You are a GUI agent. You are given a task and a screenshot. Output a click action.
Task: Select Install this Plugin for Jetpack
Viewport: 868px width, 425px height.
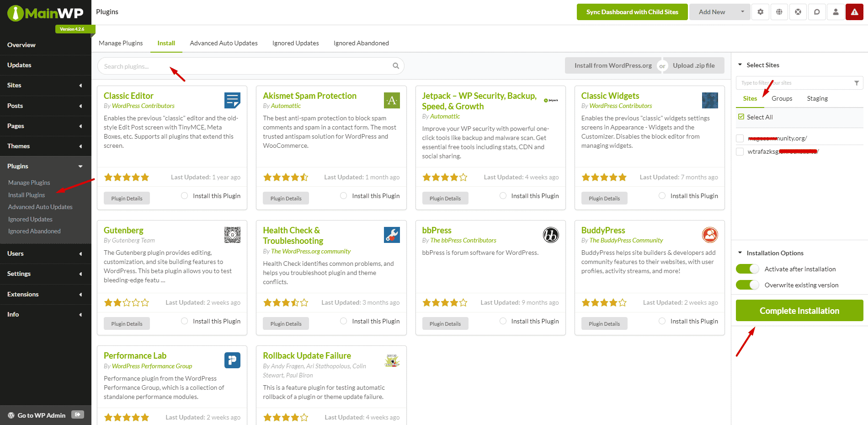[x=503, y=196]
